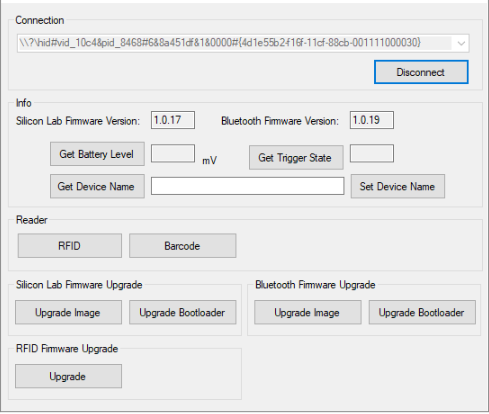This screenshot has height=414, width=489.
Task: Open the Barcode reader
Action: (183, 246)
